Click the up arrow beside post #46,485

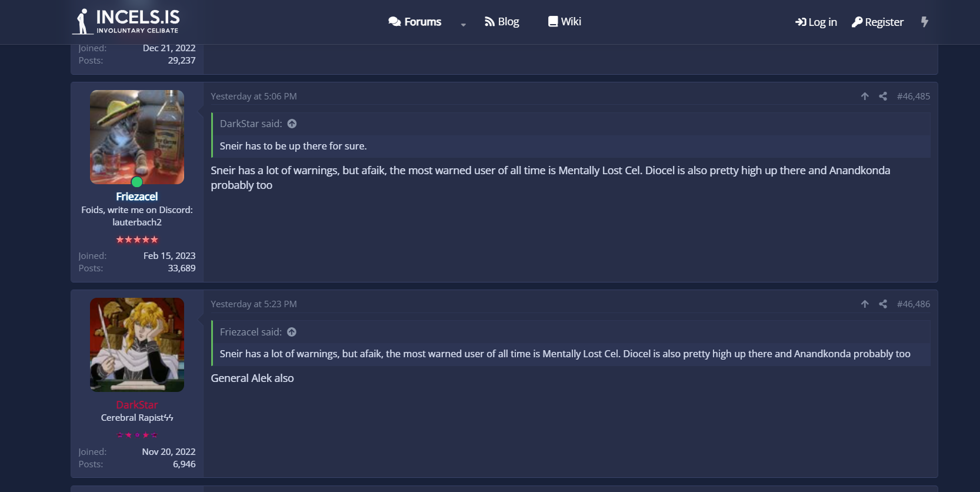(x=865, y=96)
